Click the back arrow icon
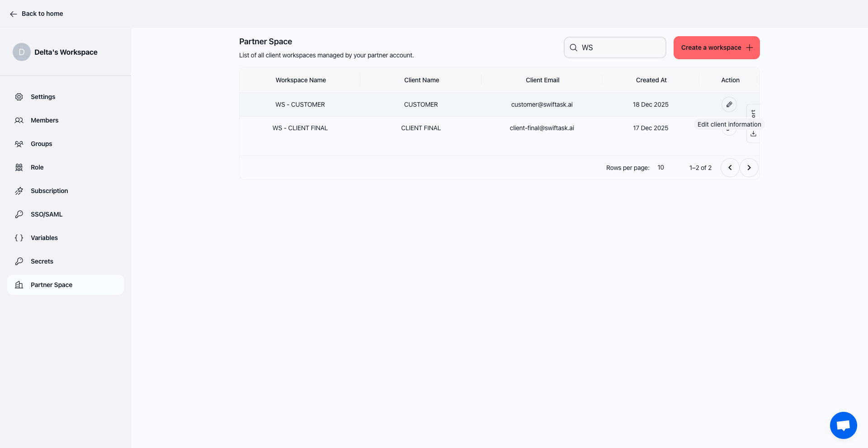868x448 pixels. 14,14
